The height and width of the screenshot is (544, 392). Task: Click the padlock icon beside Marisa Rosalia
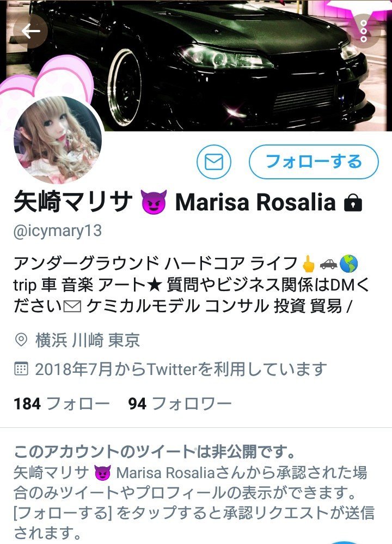353,203
